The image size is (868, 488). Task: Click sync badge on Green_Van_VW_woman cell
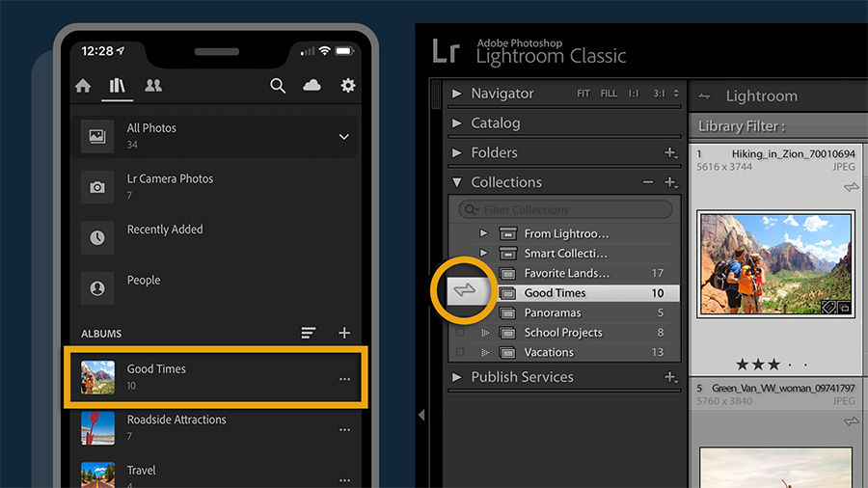(x=852, y=421)
